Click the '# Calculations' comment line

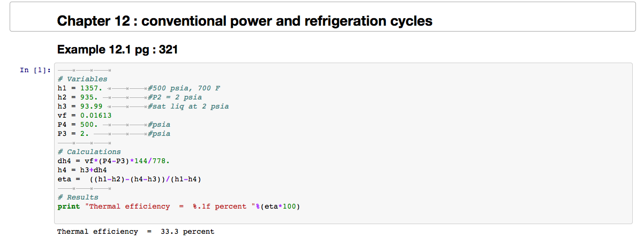point(89,152)
